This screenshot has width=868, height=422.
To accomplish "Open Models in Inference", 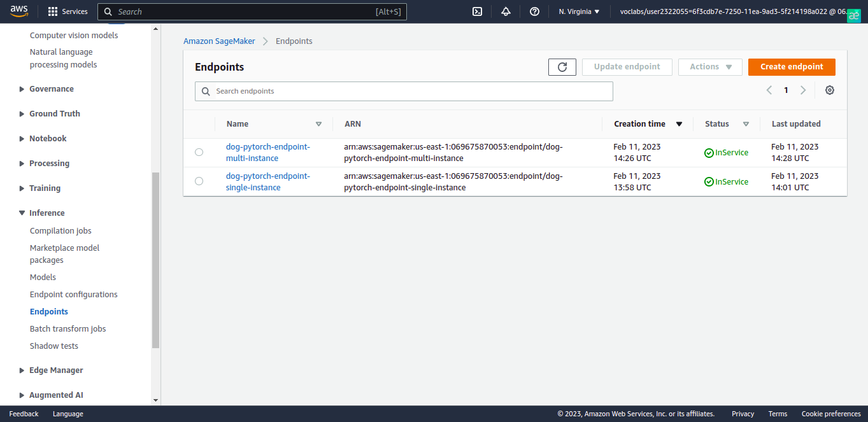I will 43,278.
